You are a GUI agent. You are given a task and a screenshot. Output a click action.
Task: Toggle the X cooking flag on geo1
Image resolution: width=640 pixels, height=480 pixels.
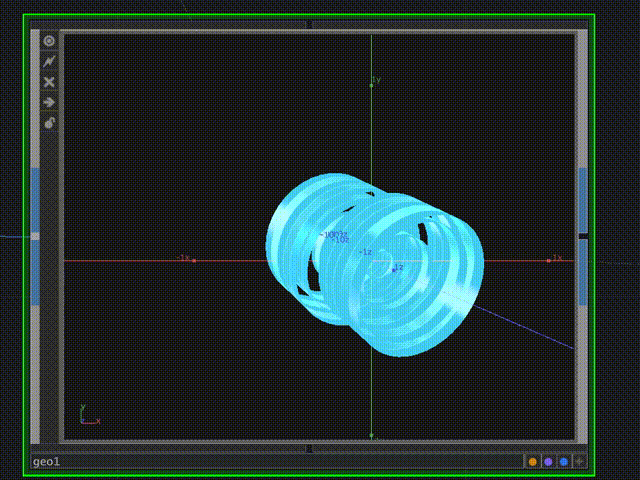pos(49,82)
